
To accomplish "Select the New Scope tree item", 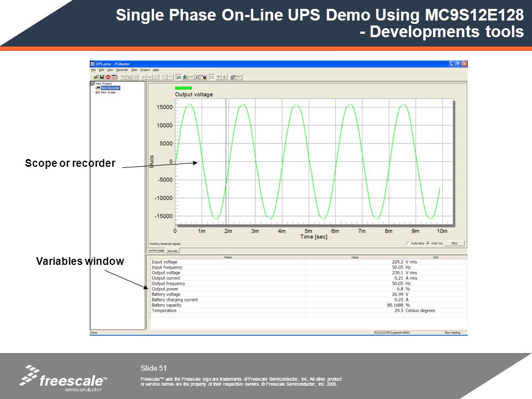I will pyautogui.click(x=108, y=93).
